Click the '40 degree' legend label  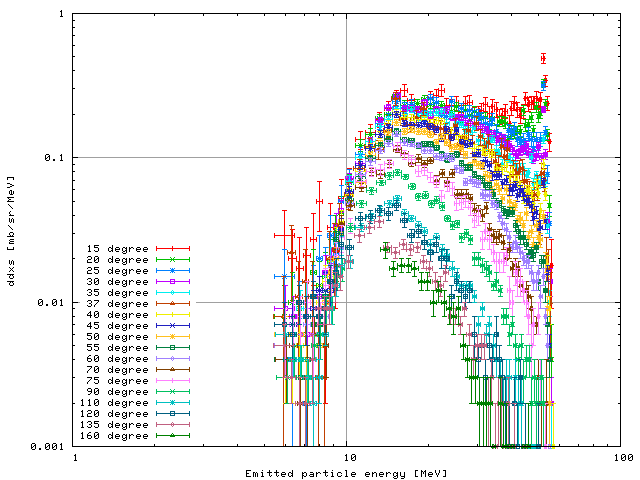coord(117,315)
